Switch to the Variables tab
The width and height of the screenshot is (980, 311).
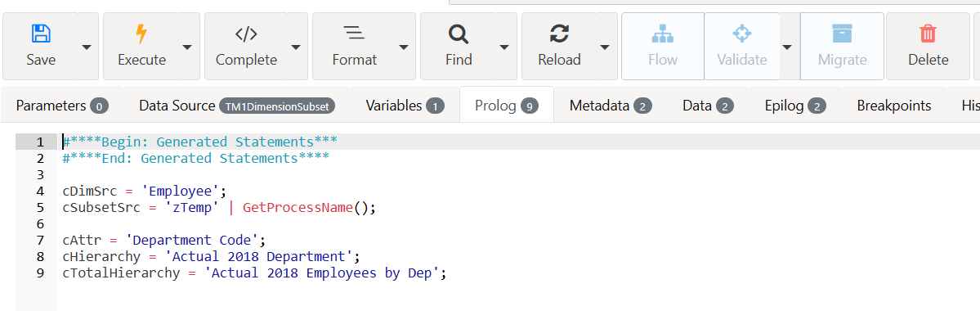(405, 106)
